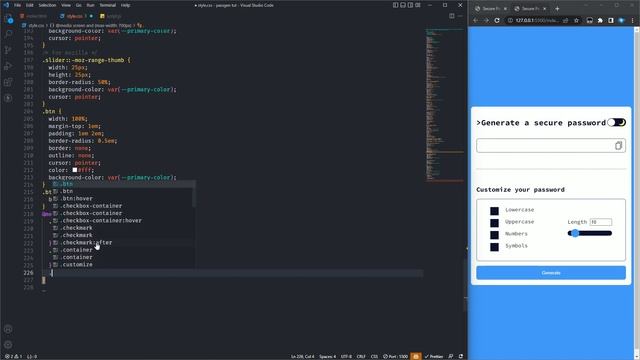The height and width of the screenshot is (360, 640).
Task: Change the Spaces: 4 indentation
Action: pyautogui.click(x=327, y=356)
